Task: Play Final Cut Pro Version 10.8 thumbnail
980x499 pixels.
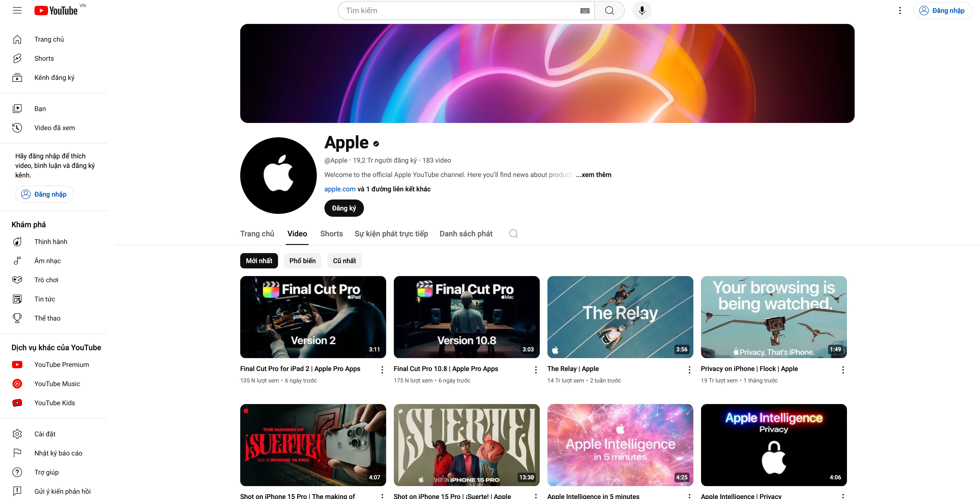Action: click(466, 317)
